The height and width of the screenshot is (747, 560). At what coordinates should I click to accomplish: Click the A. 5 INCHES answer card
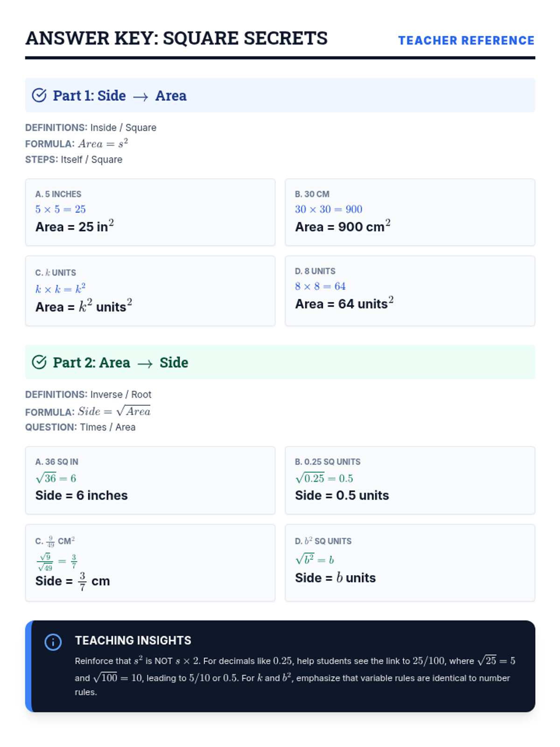pos(150,212)
